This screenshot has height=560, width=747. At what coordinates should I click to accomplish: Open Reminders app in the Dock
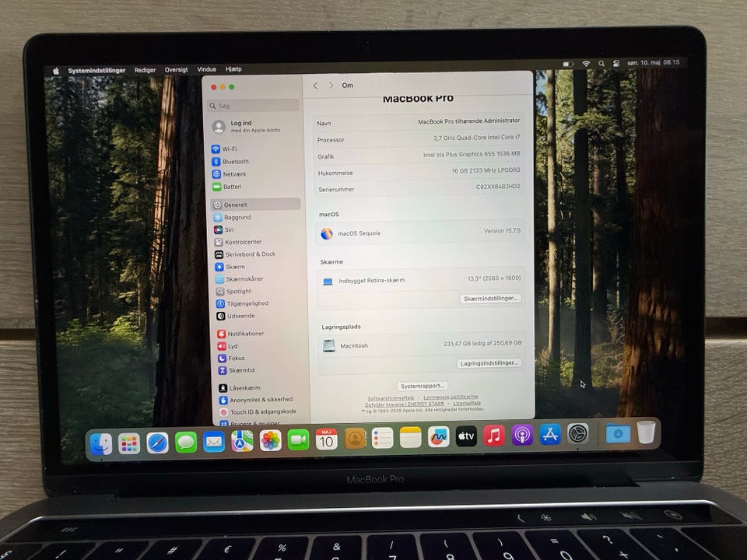pos(382,438)
